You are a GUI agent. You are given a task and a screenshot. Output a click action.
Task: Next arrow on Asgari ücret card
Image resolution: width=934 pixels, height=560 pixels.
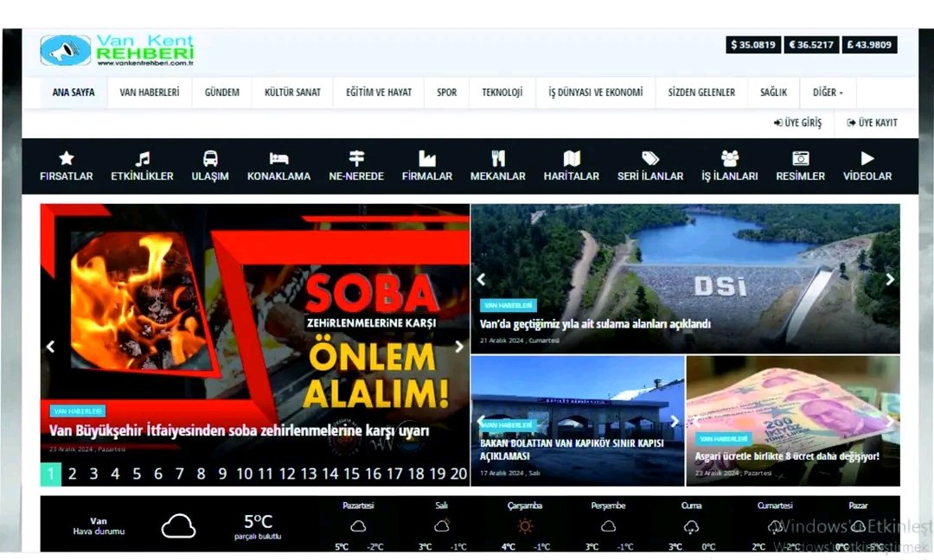click(890, 421)
